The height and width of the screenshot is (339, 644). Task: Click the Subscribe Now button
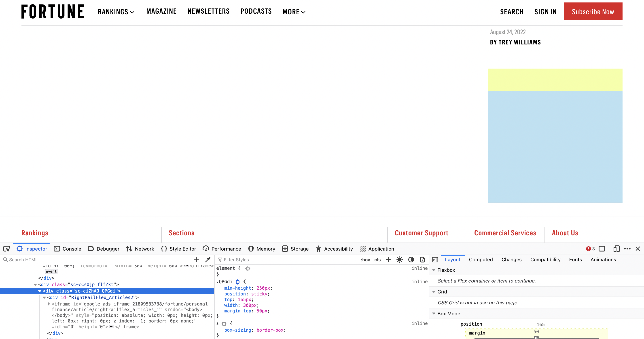593,11
